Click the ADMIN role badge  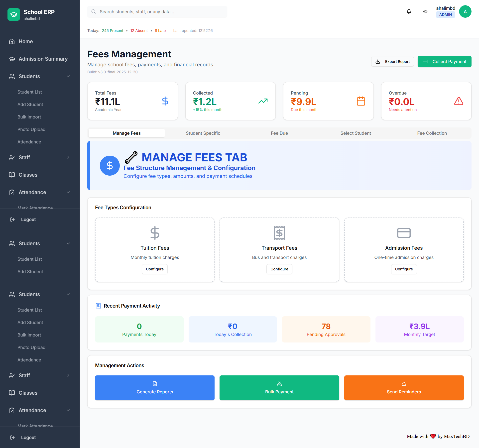pyautogui.click(x=445, y=15)
